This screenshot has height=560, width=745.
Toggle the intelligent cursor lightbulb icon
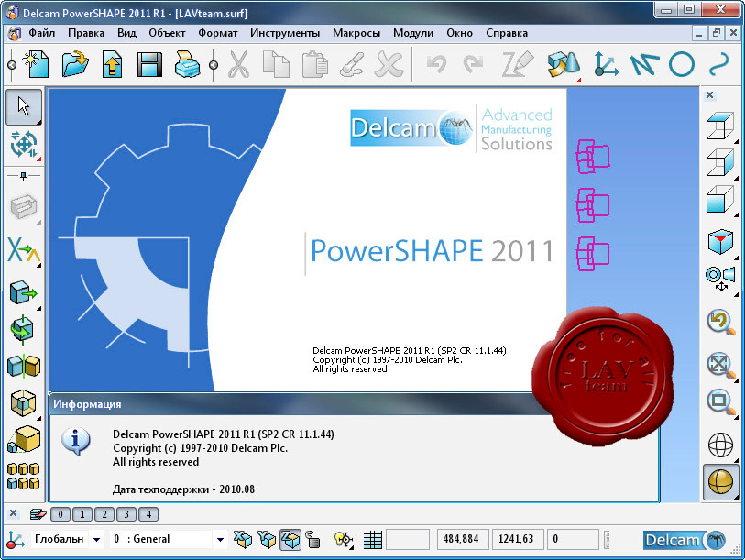pyautogui.click(x=344, y=540)
